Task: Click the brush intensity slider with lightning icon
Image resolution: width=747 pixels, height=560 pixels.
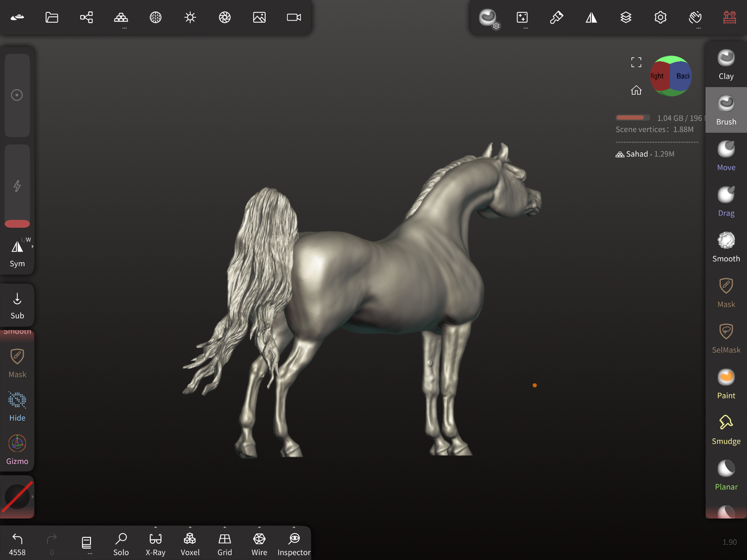Action: [17, 186]
